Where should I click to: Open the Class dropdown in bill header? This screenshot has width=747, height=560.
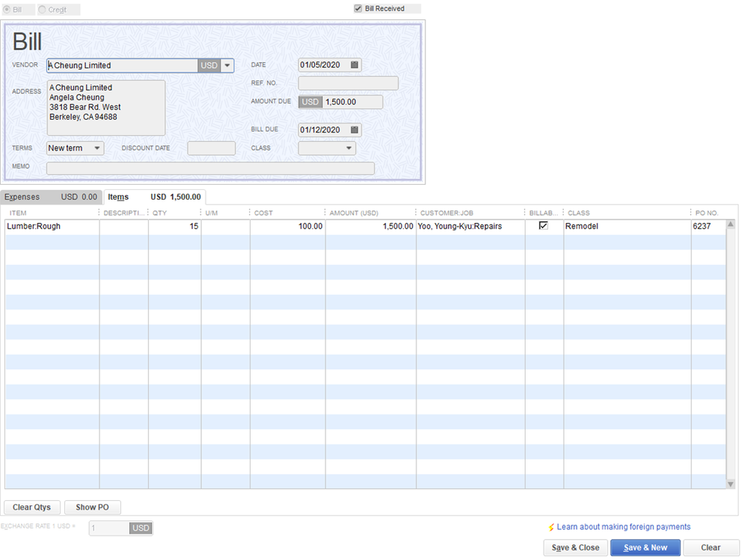pyautogui.click(x=327, y=148)
